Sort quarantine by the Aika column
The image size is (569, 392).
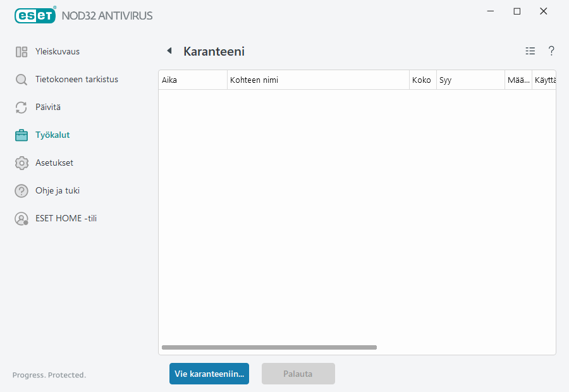point(190,80)
